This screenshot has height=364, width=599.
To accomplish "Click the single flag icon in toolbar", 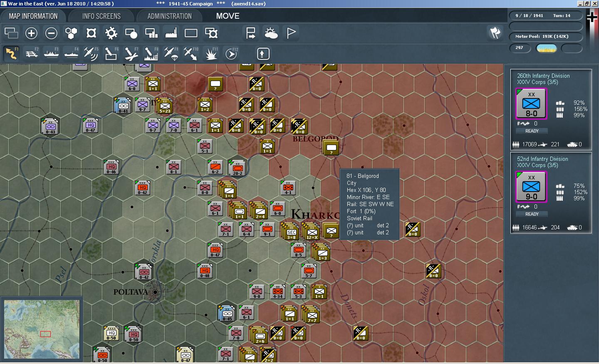I will (291, 33).
